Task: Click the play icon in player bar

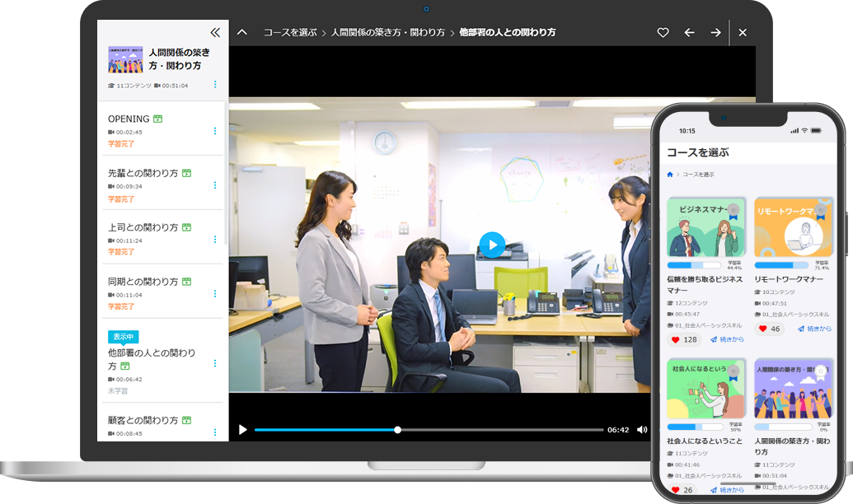Action: [242, 429]
